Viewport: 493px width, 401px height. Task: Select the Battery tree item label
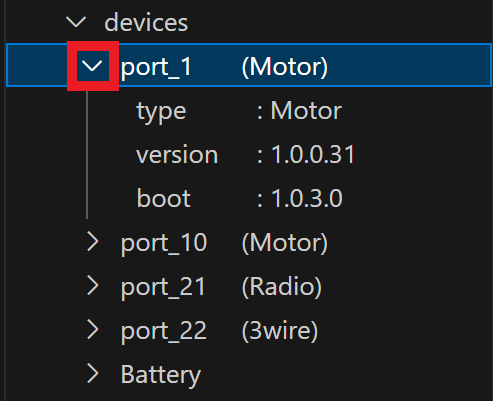point(161,375)
